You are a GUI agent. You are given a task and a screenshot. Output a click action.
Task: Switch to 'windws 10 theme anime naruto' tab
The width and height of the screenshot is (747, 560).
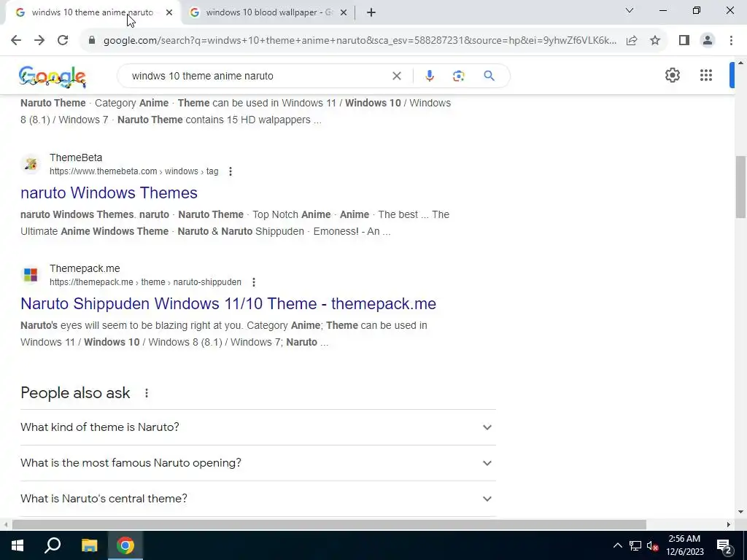coord(93,12)
